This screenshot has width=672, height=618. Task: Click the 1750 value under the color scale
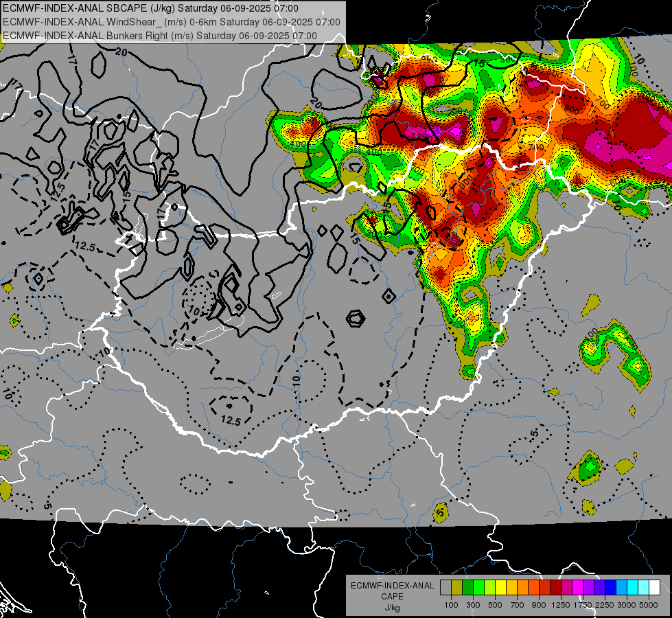coord(583,605)
